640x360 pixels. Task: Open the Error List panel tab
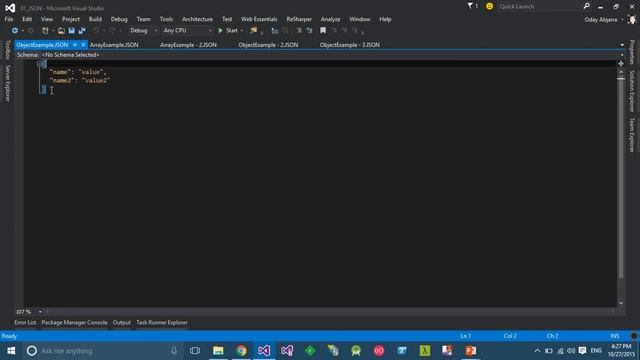click(25, 322)
